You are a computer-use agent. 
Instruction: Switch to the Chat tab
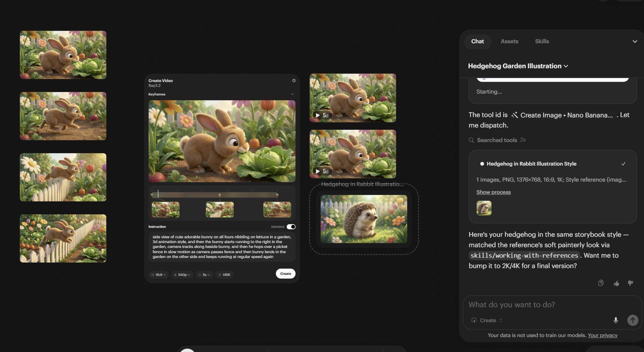(477, 41)
